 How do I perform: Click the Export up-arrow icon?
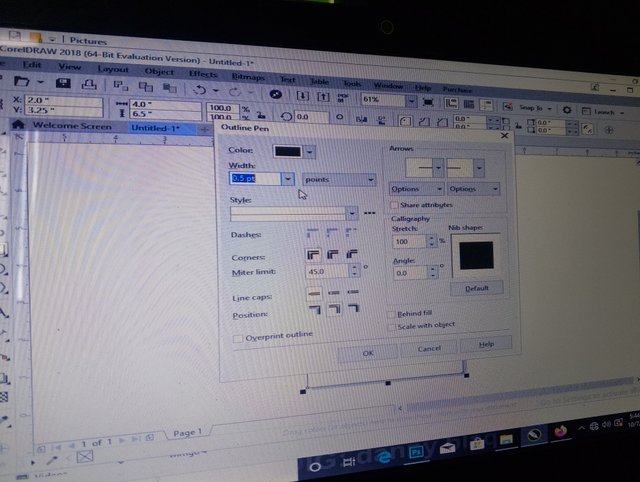[323, 97]
